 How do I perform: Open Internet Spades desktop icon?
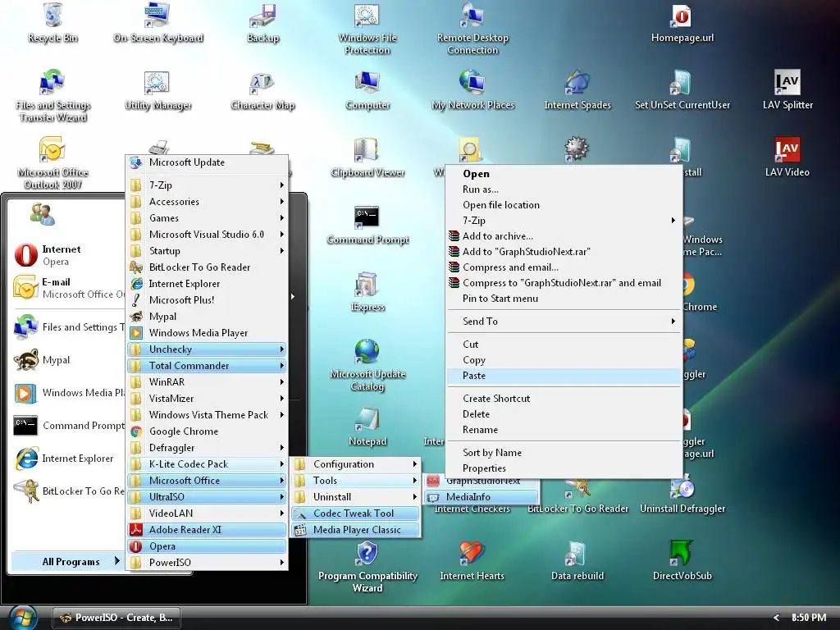click(x=577, y=90)
